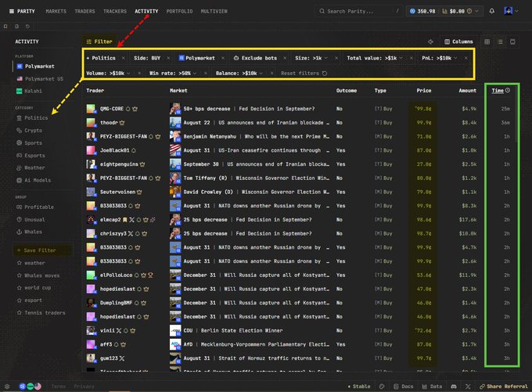This screenshot has height=392, width=532.
Task: Click the Discord icon in footer
Action: (x=454, y=387)
